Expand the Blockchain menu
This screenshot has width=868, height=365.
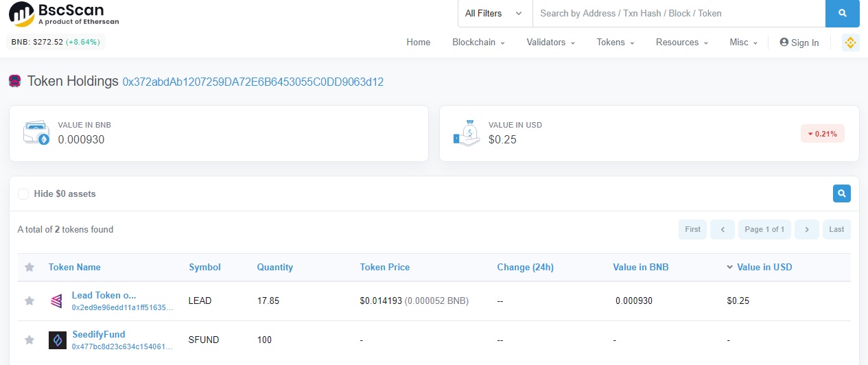coord(478,43)
